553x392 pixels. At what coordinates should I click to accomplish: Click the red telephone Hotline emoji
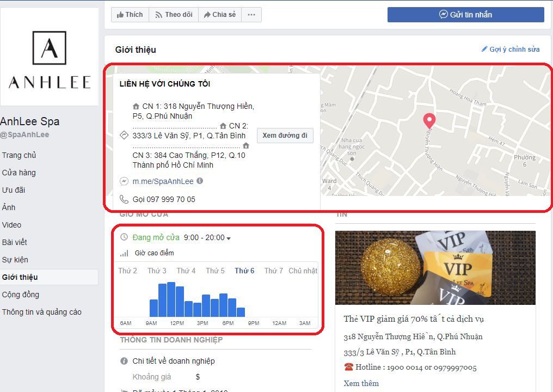click(348, 367)
